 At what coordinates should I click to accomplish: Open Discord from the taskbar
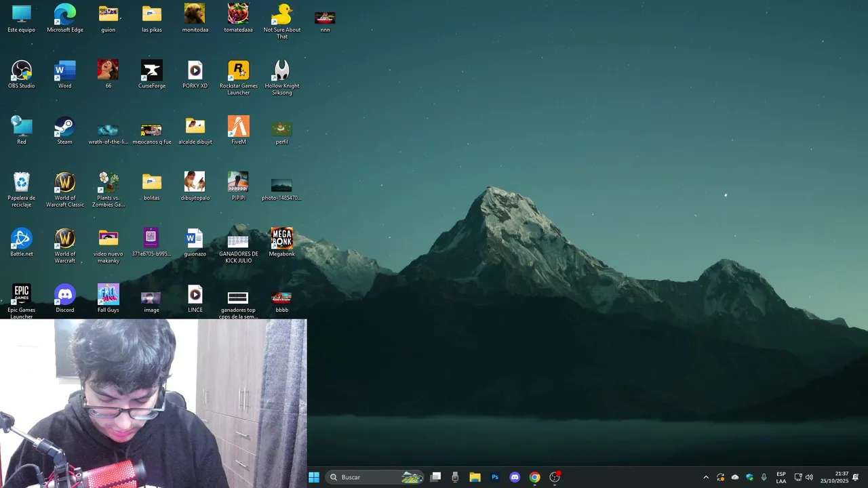point(515,477)
